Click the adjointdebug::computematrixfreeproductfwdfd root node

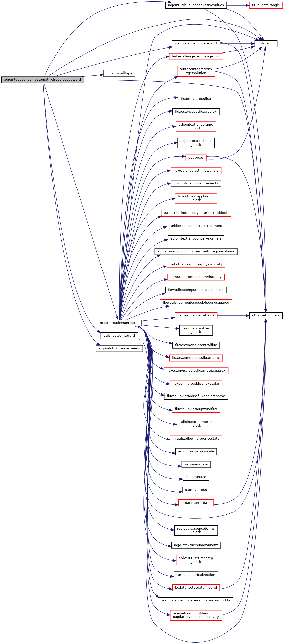tap(42, 80)
